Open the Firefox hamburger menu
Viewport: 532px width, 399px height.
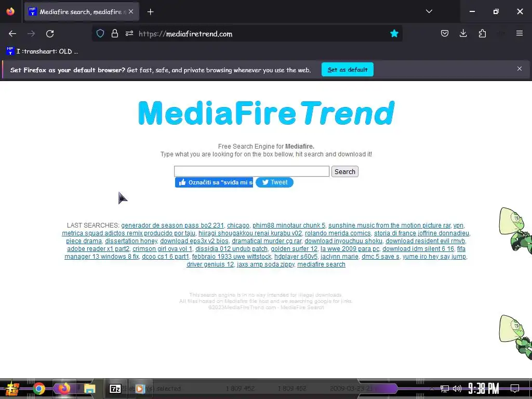(520, 33)
